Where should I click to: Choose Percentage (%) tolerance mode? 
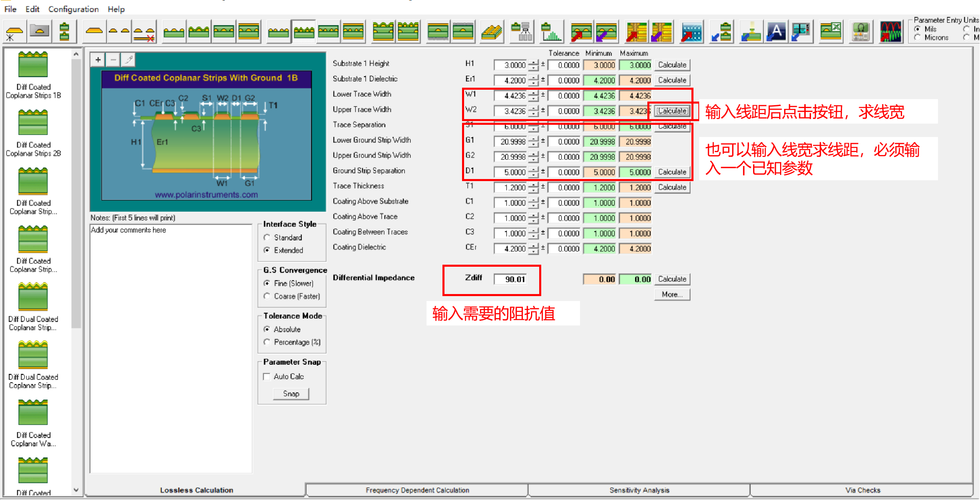tap(267, 342)
